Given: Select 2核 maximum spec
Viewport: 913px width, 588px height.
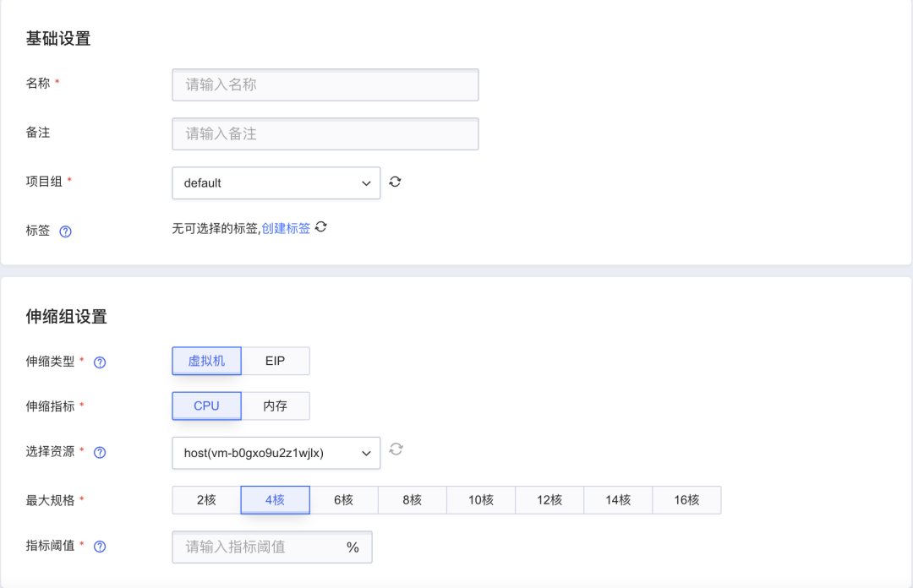Looking at the screenshot, I should pyautogui.click(x=207, y=500).
